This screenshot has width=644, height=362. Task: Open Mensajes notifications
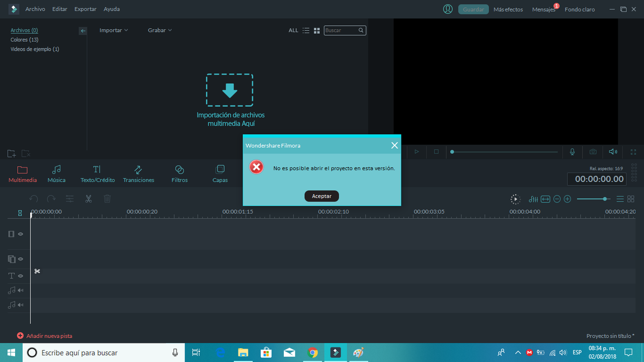pos(544,9)
